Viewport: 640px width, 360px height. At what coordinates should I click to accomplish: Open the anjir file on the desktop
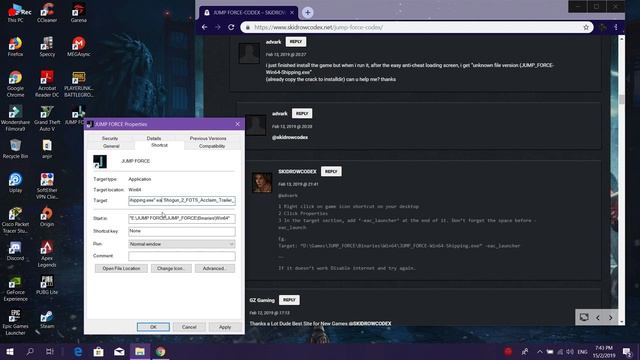(x=47, y=149)
